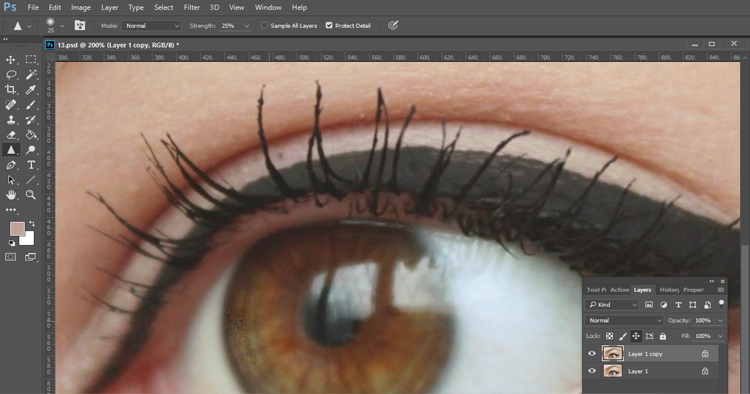Select the Crop tool
The image size is (750, 394).
[x=10, y=89]
